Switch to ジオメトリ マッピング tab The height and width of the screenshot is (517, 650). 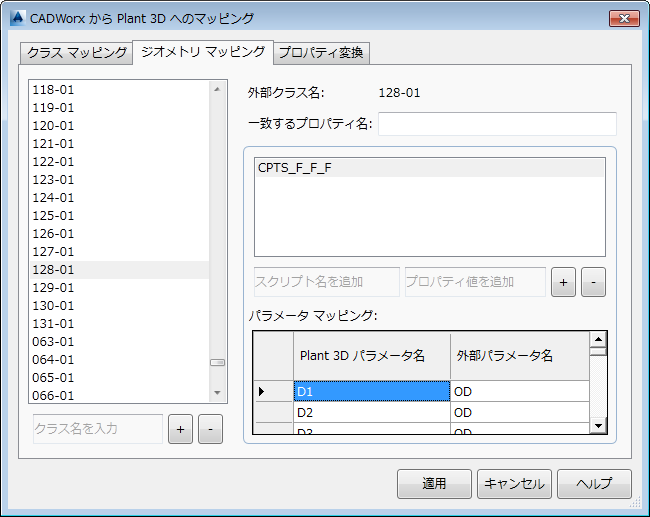[203, 52]
